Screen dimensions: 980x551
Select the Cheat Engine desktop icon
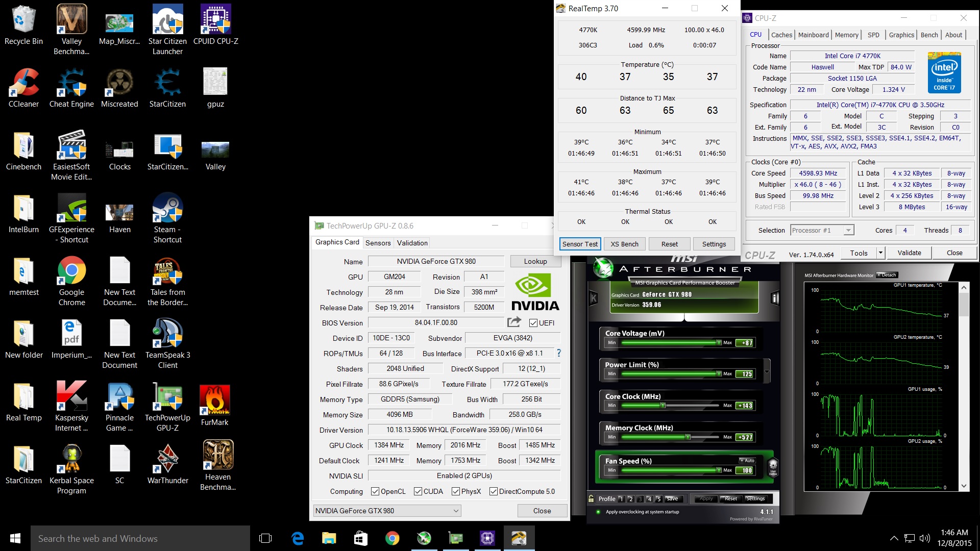tap(71, 88)
